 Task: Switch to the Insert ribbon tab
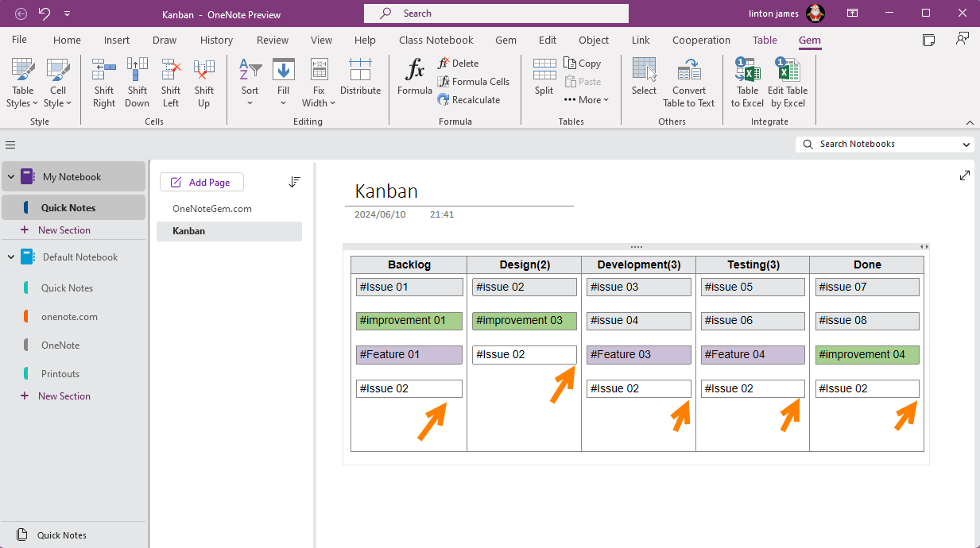[117, 41]
